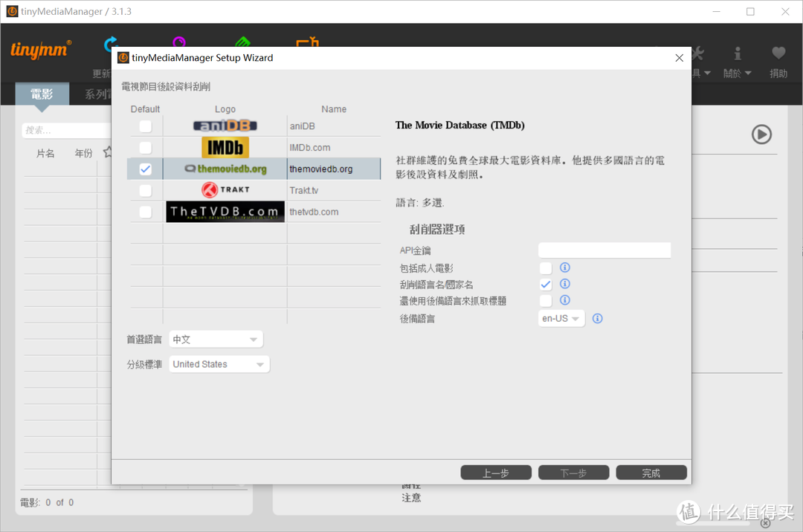
Task: Click the 刮削器選項 heading
Action: 437,229
